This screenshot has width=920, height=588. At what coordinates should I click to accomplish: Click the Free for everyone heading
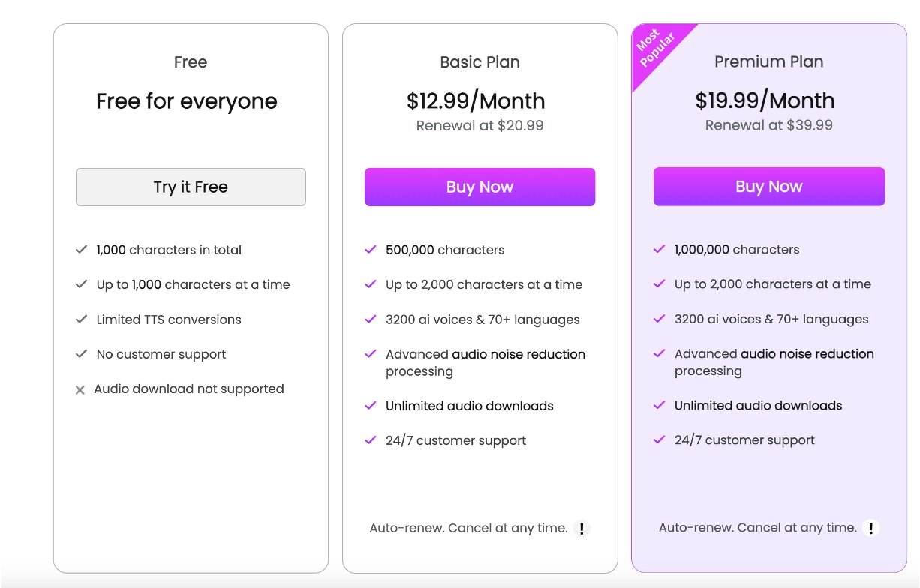[x=187, y=101]
